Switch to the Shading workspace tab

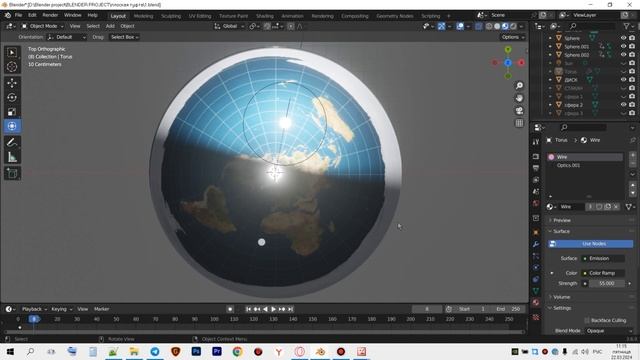coord(264,16)
